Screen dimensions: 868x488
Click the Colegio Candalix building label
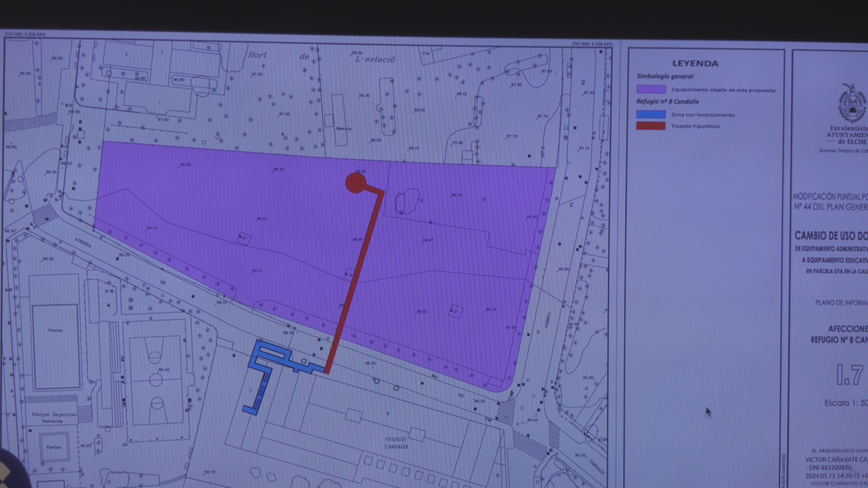coord(396,443)
